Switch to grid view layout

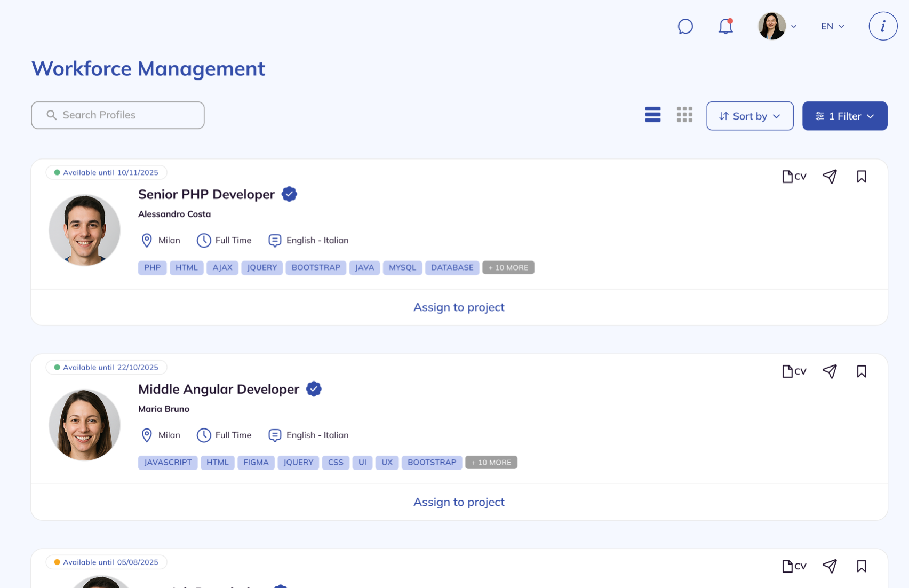684,115
